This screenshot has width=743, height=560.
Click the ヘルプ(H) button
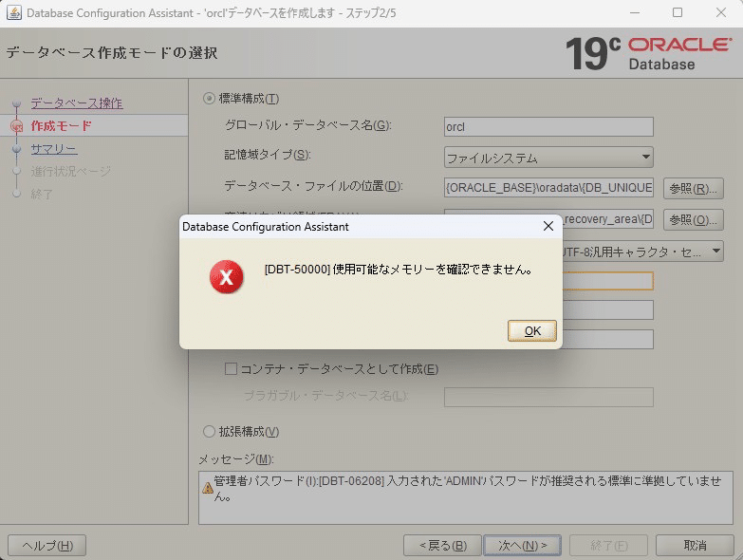[x=46, y=546]
